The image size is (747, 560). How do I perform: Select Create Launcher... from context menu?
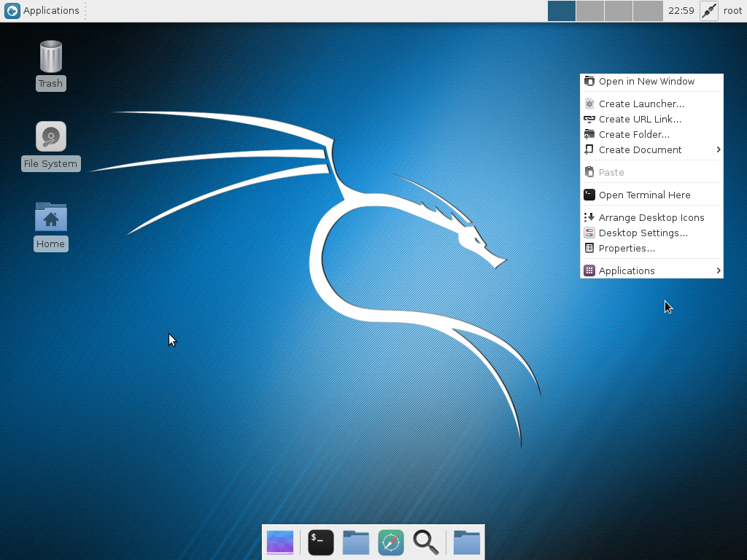tap(651, 104)
